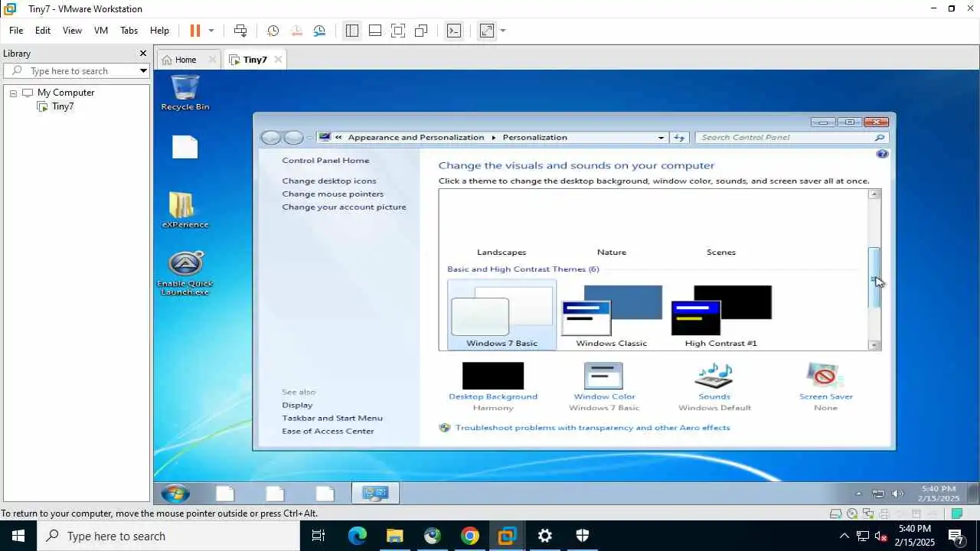Click Change mouse pointers link

click(x=333, y=194)
